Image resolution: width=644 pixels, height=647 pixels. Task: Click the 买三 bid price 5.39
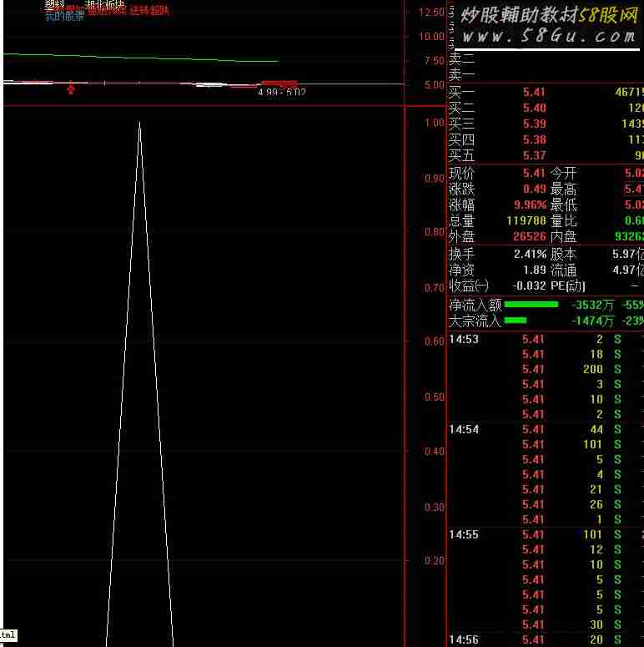535,124
